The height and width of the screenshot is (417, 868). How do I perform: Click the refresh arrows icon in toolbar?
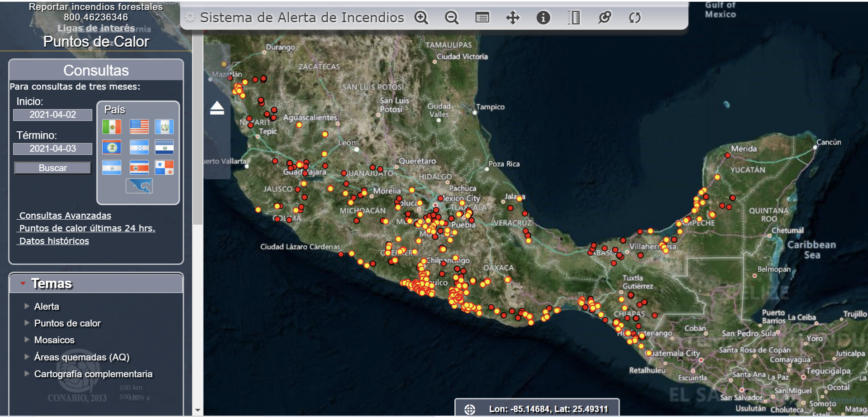(634, 18)
